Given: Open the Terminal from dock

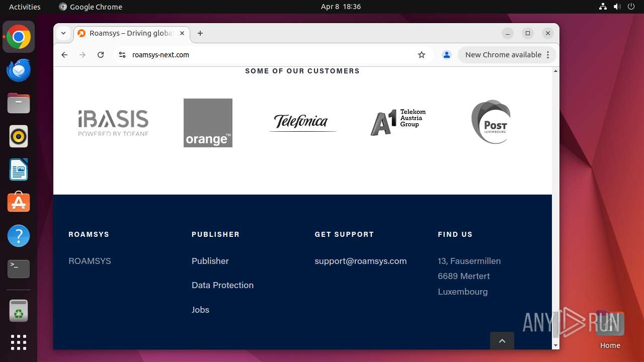Looking at the screenshot, I should [x=19, y=269].
